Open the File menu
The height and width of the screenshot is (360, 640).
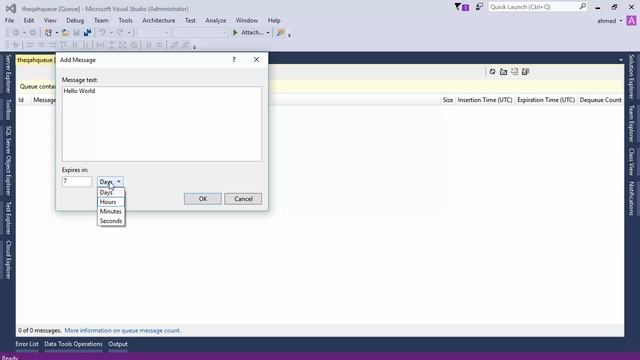click(9, 20)
